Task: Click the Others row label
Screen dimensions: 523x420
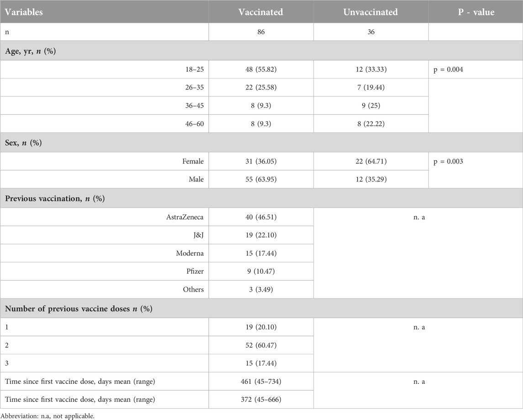Action: tap(193, 290)
